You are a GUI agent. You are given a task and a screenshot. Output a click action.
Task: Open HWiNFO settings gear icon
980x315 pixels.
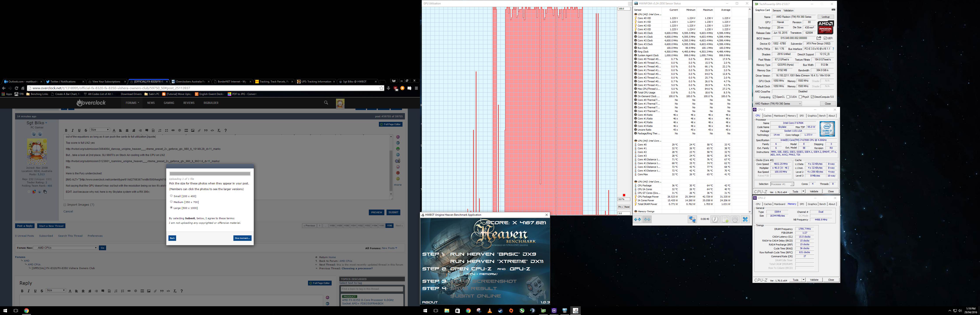[x=735, y=219]
